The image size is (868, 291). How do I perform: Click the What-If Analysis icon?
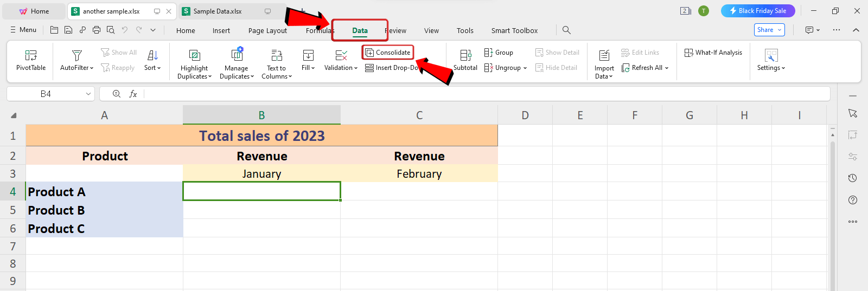(x=689, y=53)
